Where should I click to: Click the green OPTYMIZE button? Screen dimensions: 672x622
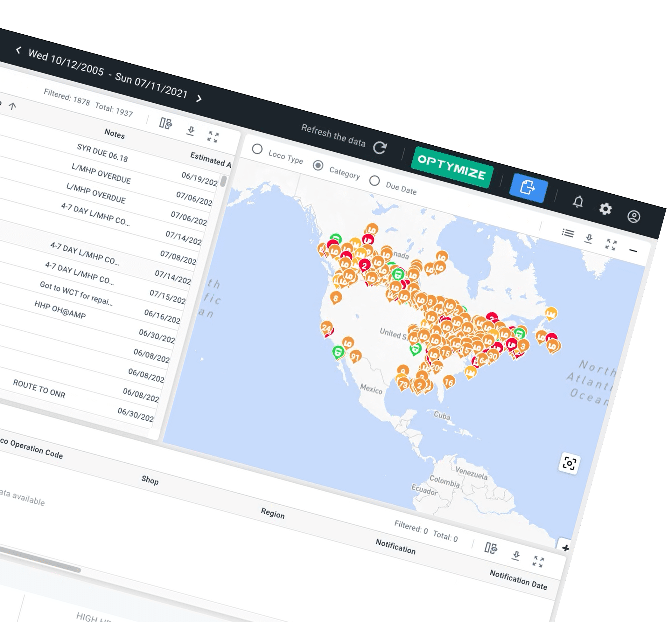point(452,167)
